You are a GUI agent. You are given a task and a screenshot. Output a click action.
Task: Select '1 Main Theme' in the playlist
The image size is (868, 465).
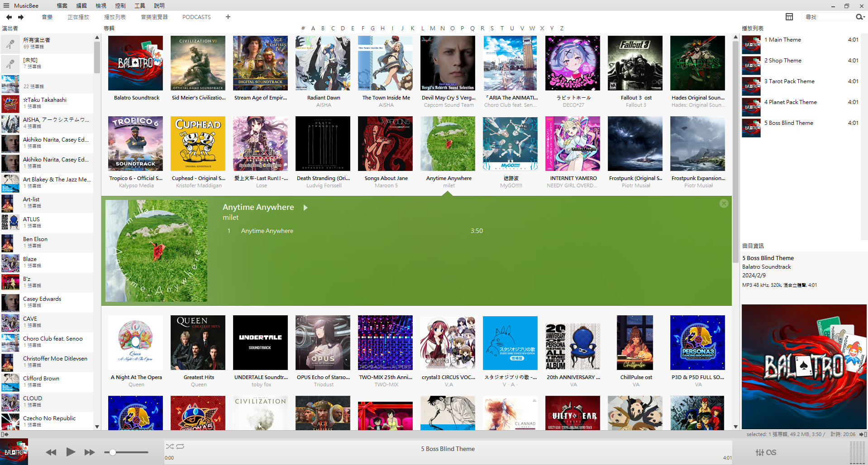(801, 44)
